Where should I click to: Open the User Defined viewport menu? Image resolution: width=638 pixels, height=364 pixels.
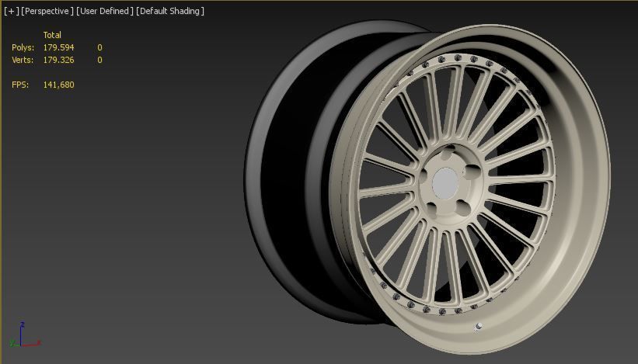click(x=105, y=11)
